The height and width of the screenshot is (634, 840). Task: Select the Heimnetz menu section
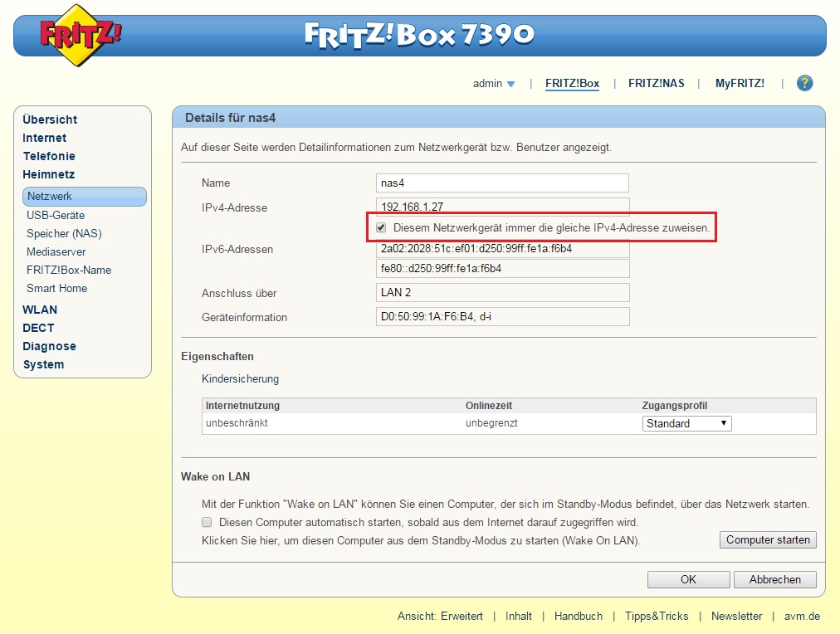tap(49, 174)
